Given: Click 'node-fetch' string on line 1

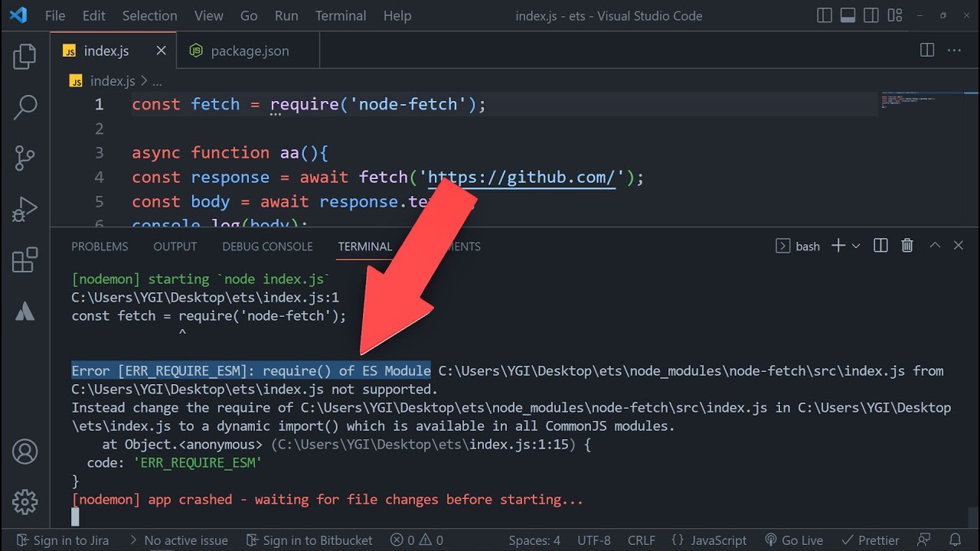Looking at the screenshot, I should point(408,104).
